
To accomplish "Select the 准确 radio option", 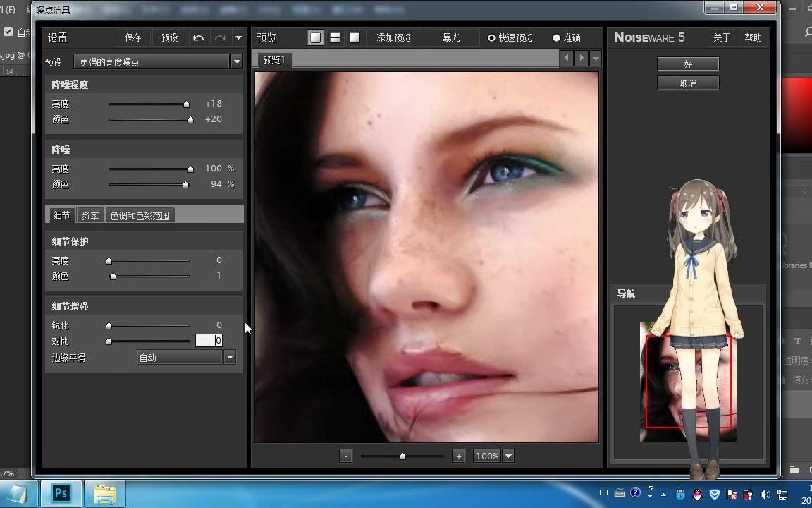I will coord(556,38).
